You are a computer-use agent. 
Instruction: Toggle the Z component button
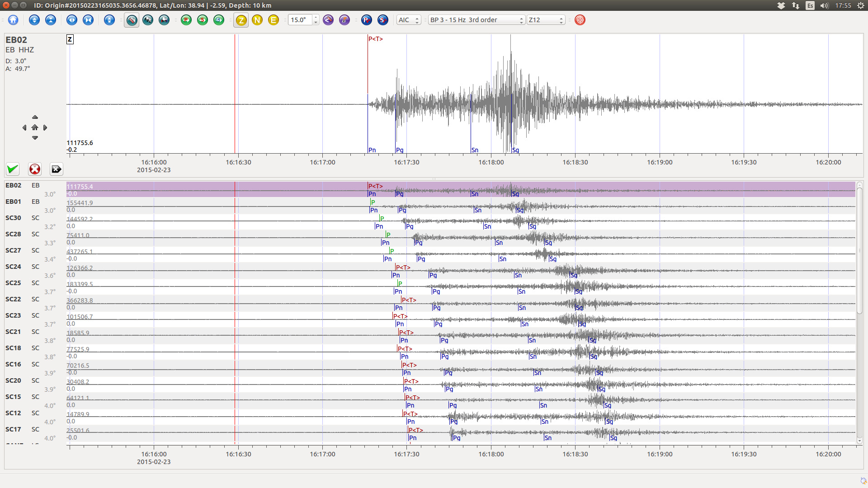pyautogui.click(x=241, y=20)
